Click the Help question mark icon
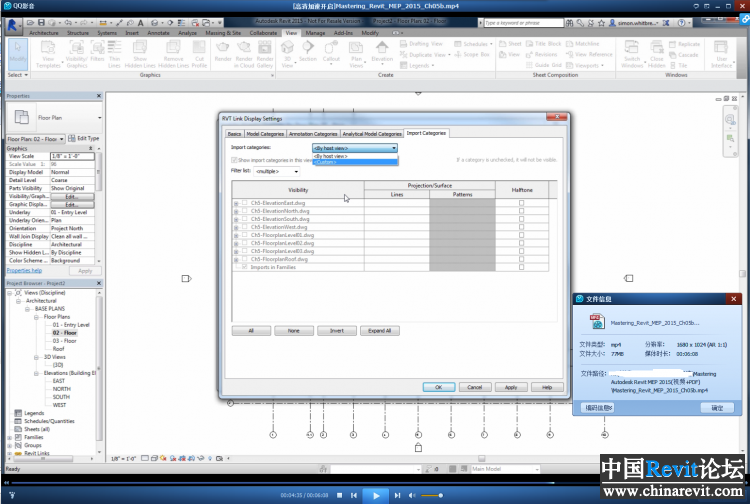Image resolution: width=750 pixels, height=504 pixels. [681, 22]
